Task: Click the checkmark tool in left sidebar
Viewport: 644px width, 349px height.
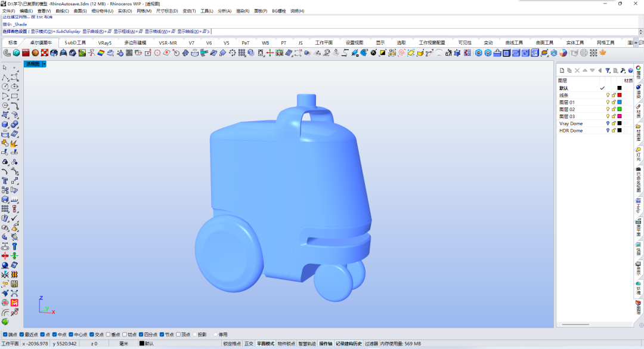Action: [x=14, y=218]
